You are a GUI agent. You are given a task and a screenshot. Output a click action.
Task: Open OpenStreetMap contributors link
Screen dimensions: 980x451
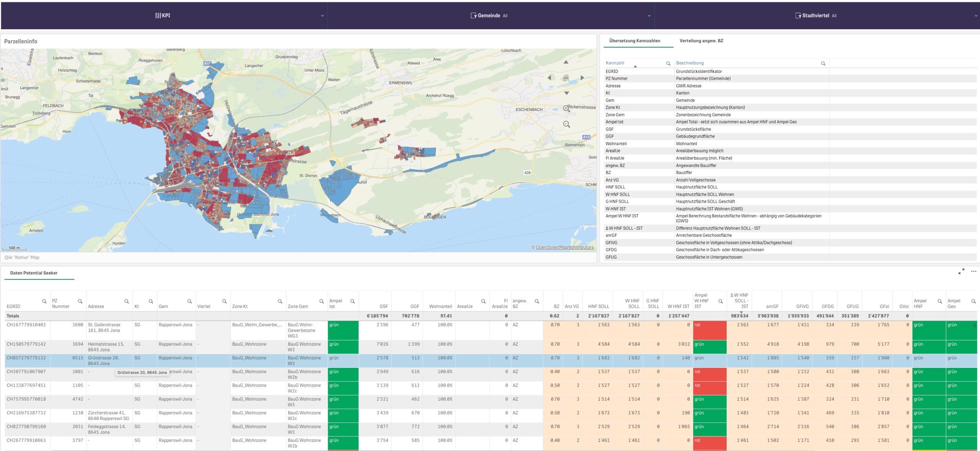564,247
